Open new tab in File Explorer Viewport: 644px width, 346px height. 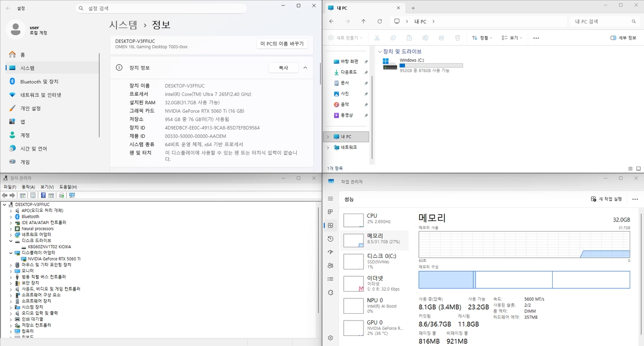[413, 8]
